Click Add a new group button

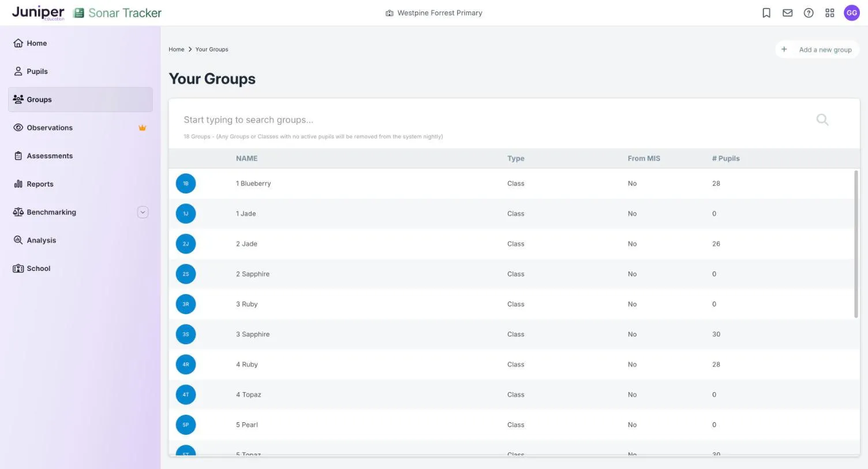coord(817,50)
